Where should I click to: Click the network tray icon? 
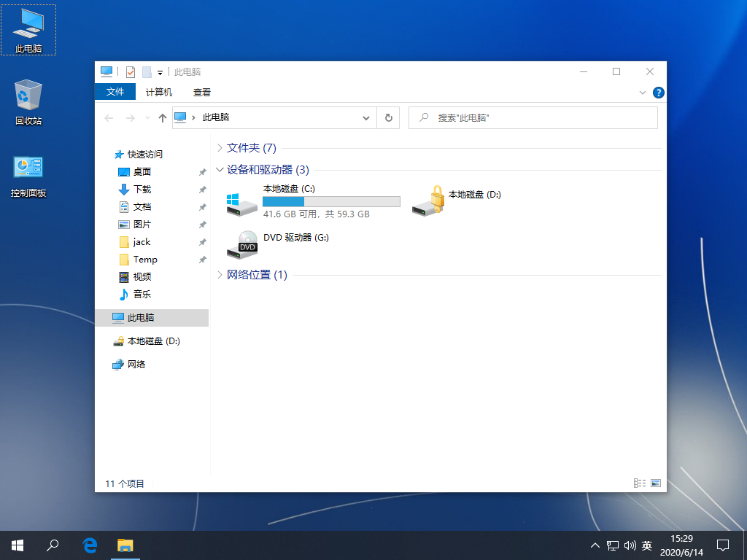point(613,545)
